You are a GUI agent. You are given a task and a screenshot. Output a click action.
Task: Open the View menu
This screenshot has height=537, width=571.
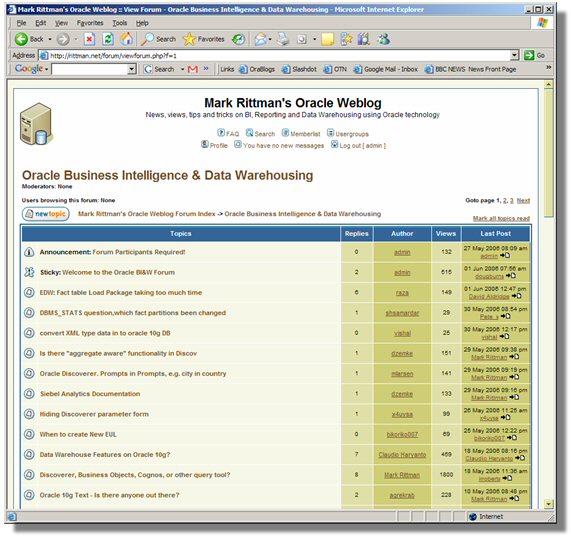click(61, 23)
